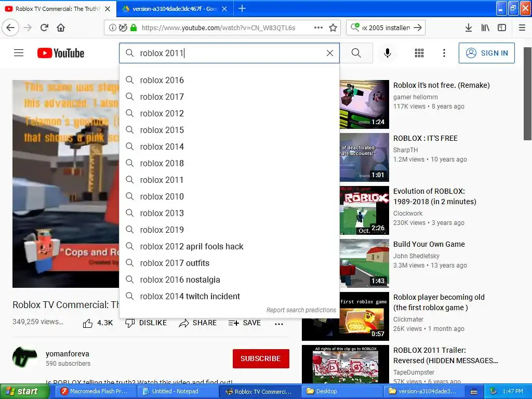The width and height of the screenshot is (532, 399).
Task: Open the Desktop folder taskbar item
Action: click(342, 391)
